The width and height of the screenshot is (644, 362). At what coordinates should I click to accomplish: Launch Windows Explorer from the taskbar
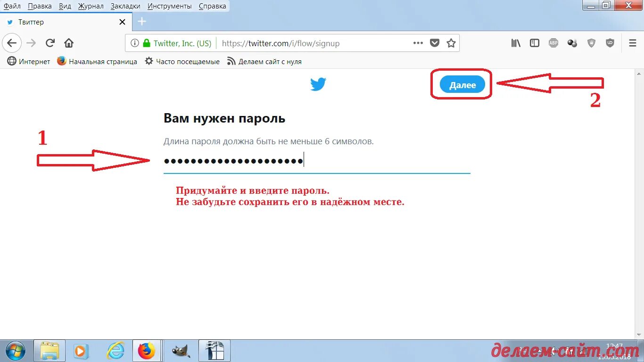coord(50,351)
